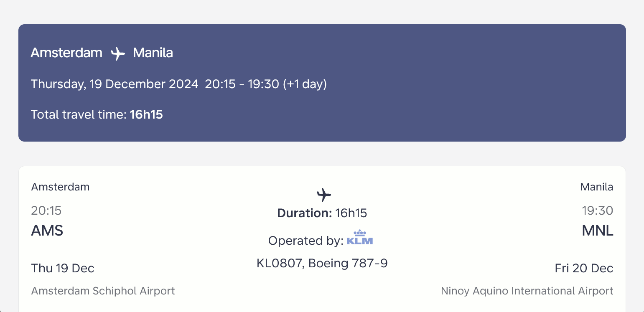This screenshot has width=644, height=312.
Task: Click the dark airplane icon above Duration
Action: click(x=324, y=194)
